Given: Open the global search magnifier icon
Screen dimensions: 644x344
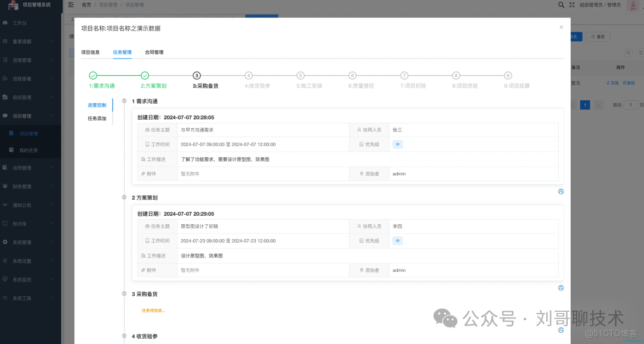Looking at the screenshot, I should click(x=561, y=5).
